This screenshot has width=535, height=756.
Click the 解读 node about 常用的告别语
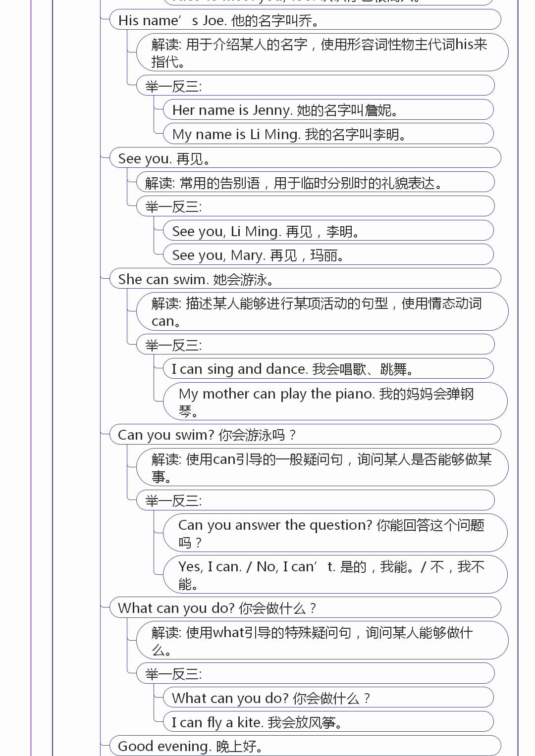315,183
